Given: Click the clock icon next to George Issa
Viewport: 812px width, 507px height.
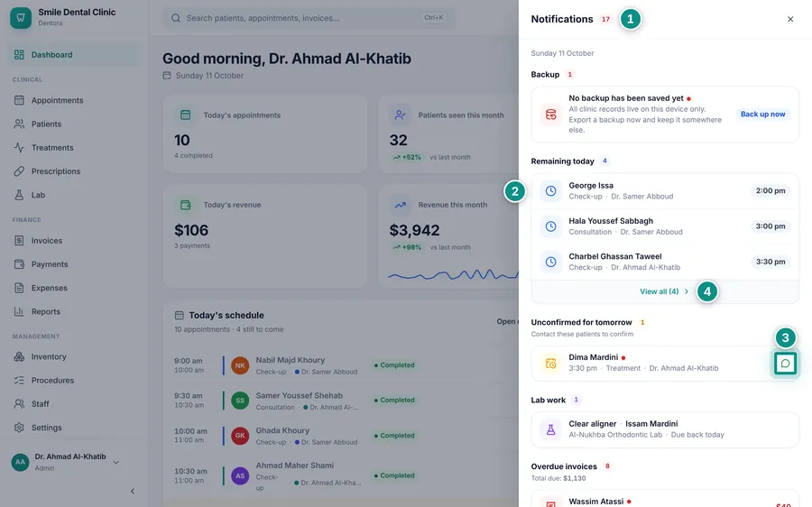Looking at the screenshot, I should tap(550, 191).
